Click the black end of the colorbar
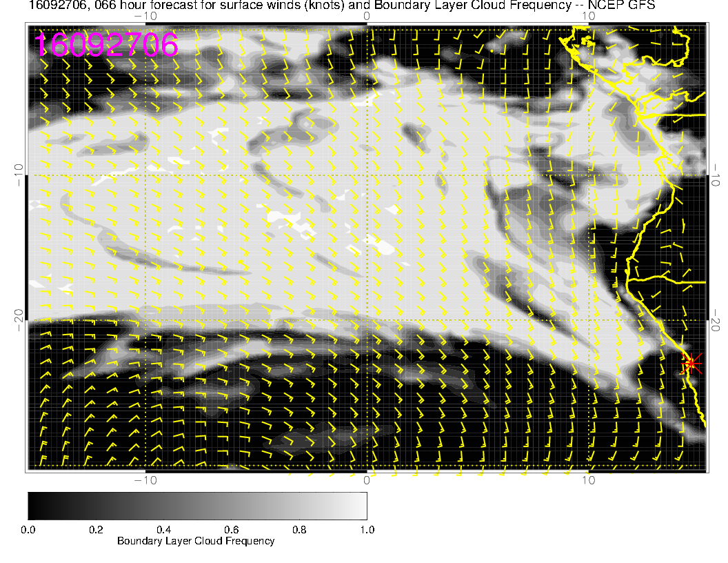This screenshot has width=728, height=563. pos(32,505)
